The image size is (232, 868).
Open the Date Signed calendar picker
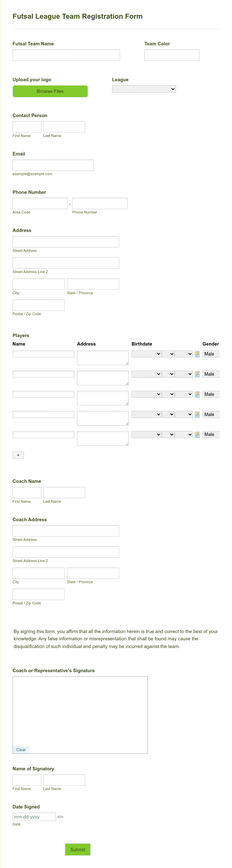coord(60,817)
